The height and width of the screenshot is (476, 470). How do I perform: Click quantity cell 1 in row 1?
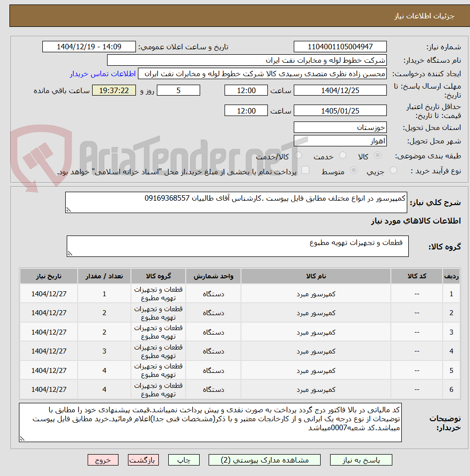click(x=104, y=294)
